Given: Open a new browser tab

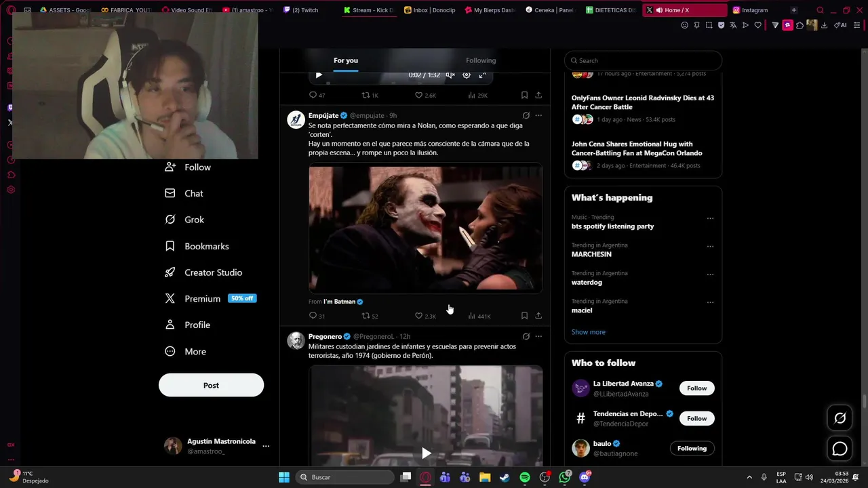Looking at the screenshot, I should [793, 10].
